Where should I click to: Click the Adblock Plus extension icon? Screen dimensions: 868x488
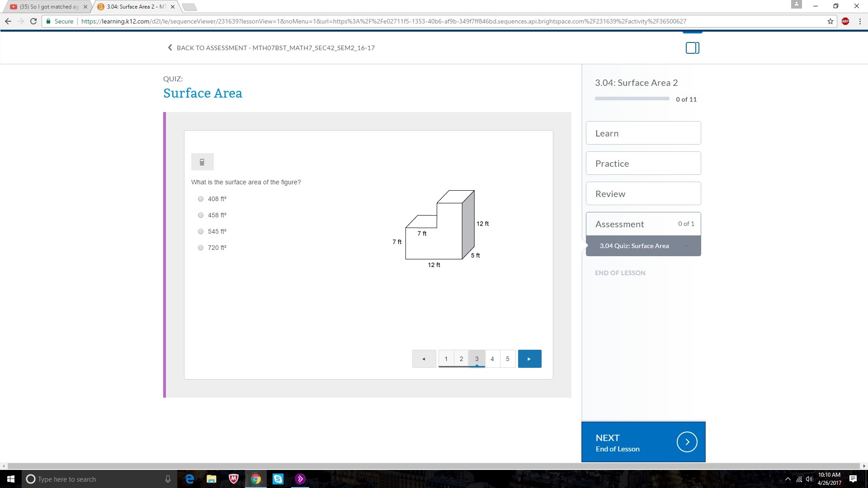tap(845, 21)
